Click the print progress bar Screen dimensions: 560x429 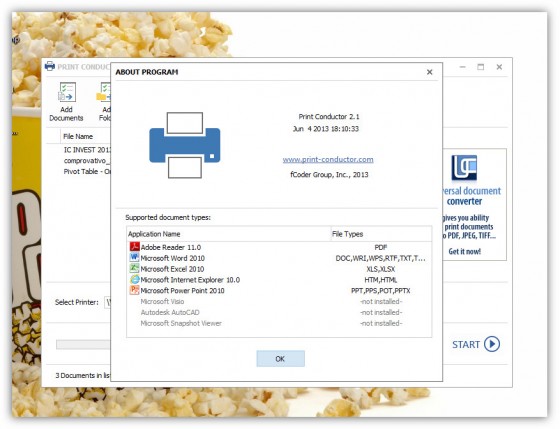click(83, 344)
